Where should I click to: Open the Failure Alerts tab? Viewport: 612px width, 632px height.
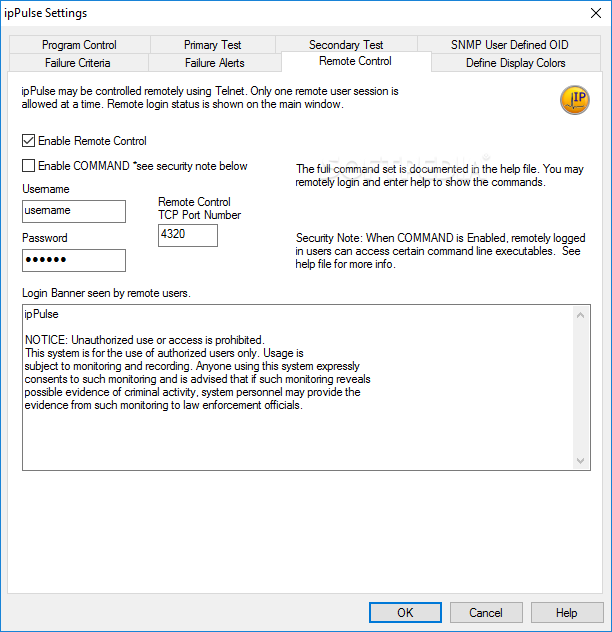pos(214,63)
